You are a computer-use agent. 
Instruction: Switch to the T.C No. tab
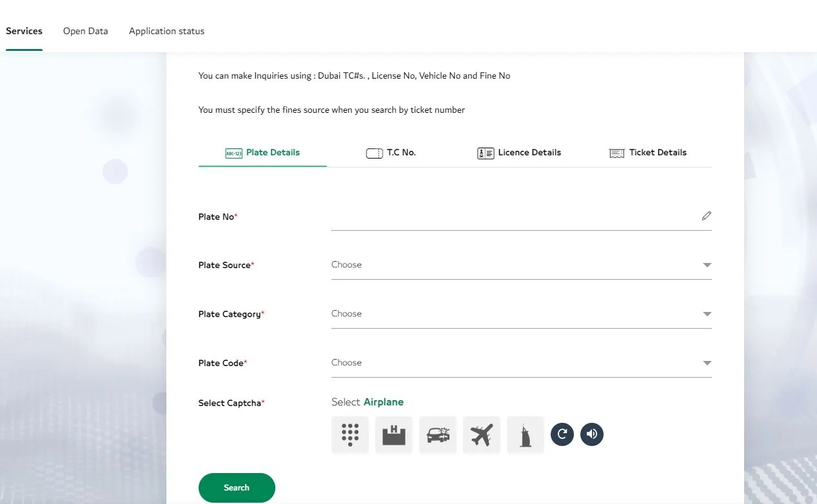(x=391, y=153)
